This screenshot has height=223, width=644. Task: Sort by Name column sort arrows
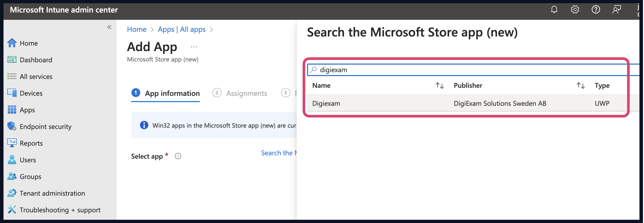coord(440,85)
